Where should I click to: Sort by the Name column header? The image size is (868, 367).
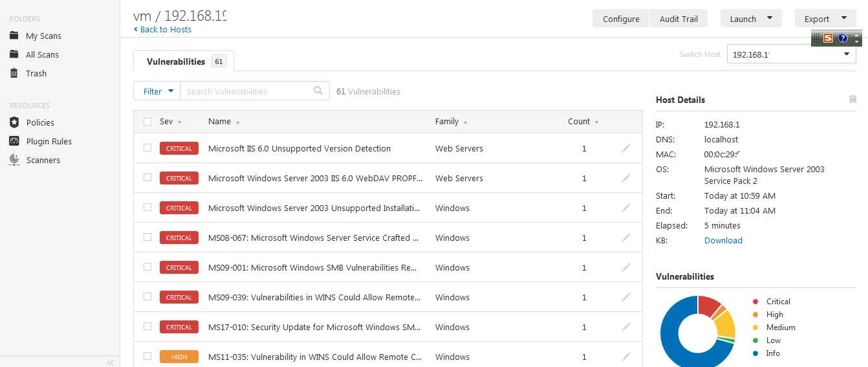point(224,122)
